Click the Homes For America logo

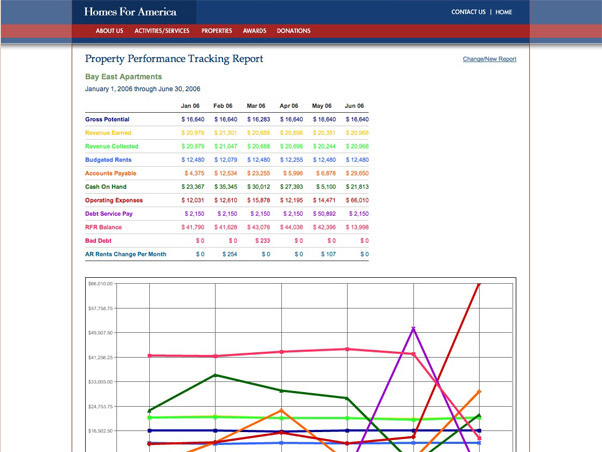point(130,12)
